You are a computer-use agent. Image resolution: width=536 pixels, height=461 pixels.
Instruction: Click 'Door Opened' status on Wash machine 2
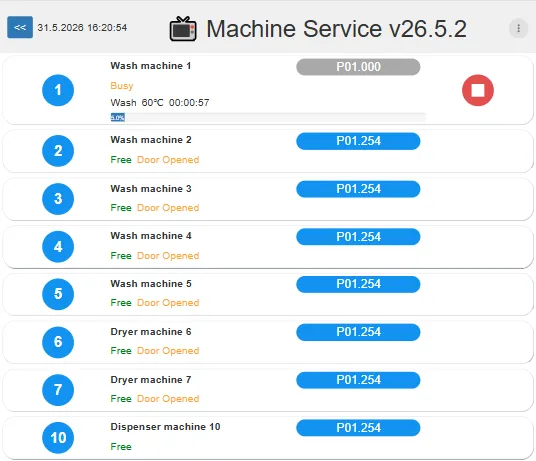(168, 160)
